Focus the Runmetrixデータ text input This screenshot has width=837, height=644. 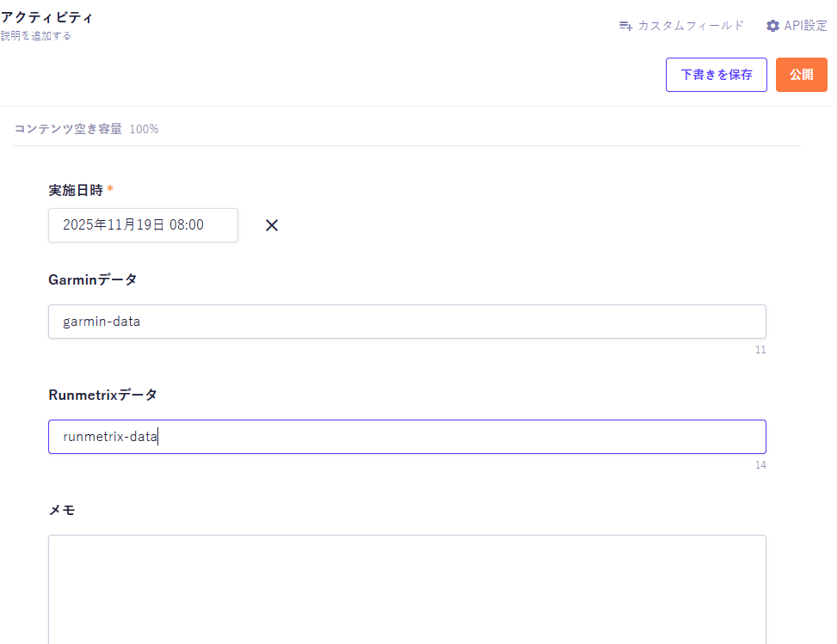(x=407, y=437)
